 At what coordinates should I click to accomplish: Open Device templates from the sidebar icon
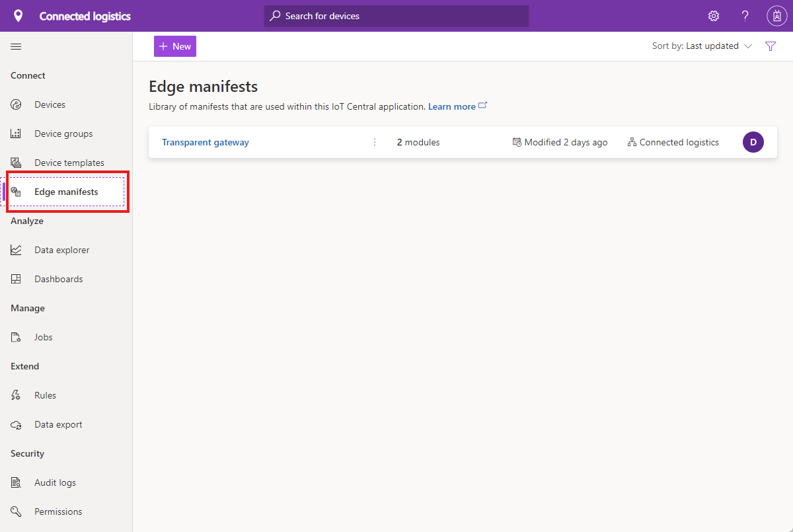16,162
